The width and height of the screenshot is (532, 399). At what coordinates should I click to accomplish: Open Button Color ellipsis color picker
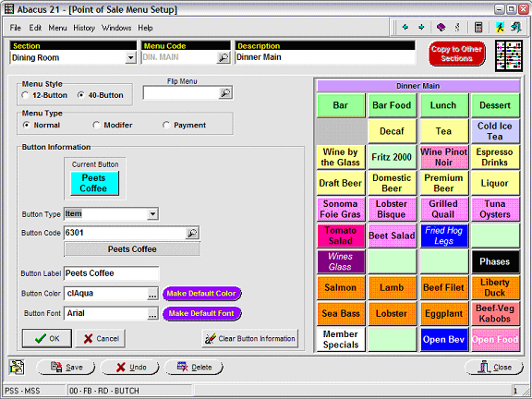click(x=152, y=294)
